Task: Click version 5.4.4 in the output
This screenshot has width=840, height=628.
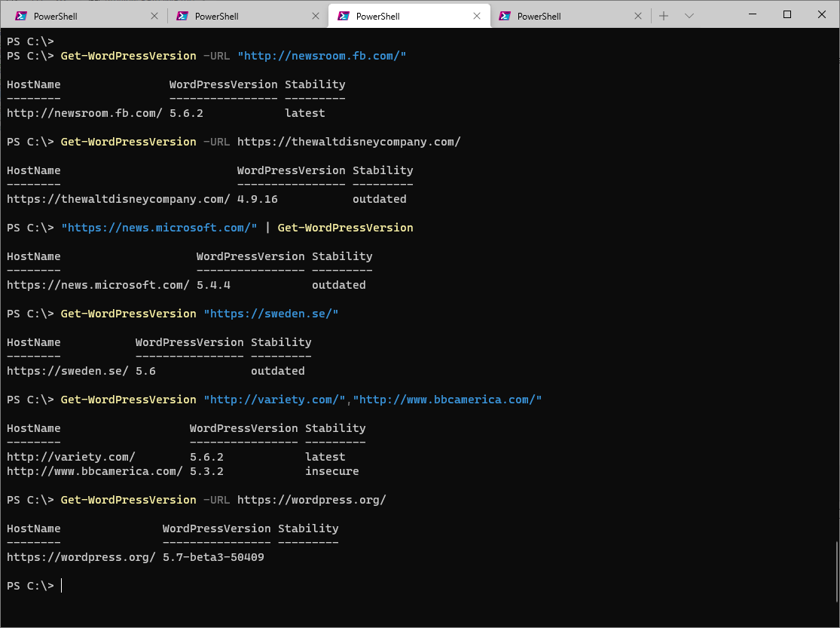Action: [213, 285]
